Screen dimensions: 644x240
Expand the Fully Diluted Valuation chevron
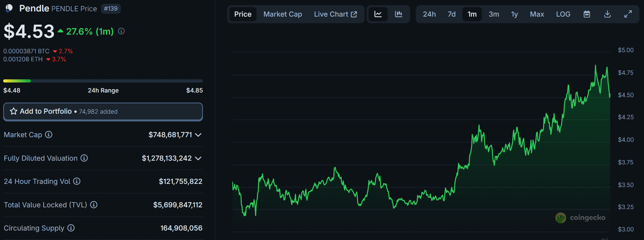click(x=199, y=158)
